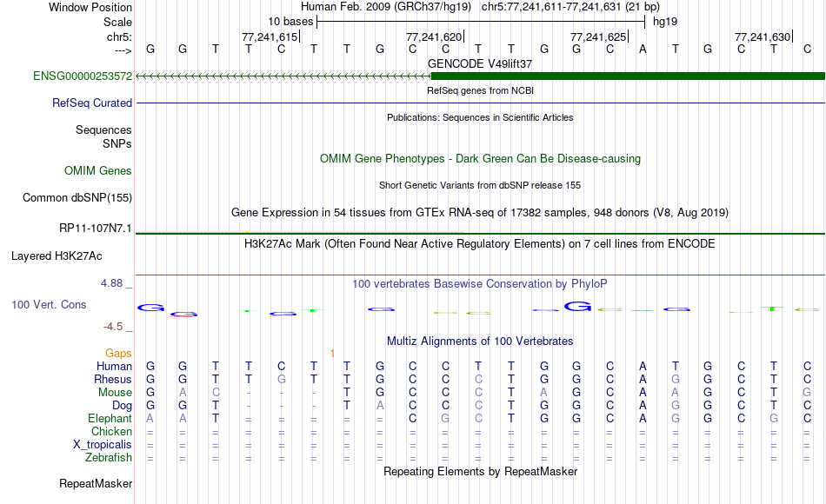This screenshot has height=504, width=826.
Task: Select 'Short Genetic Variants from dbSNP release 155'
Action: (x=480, y=185)
